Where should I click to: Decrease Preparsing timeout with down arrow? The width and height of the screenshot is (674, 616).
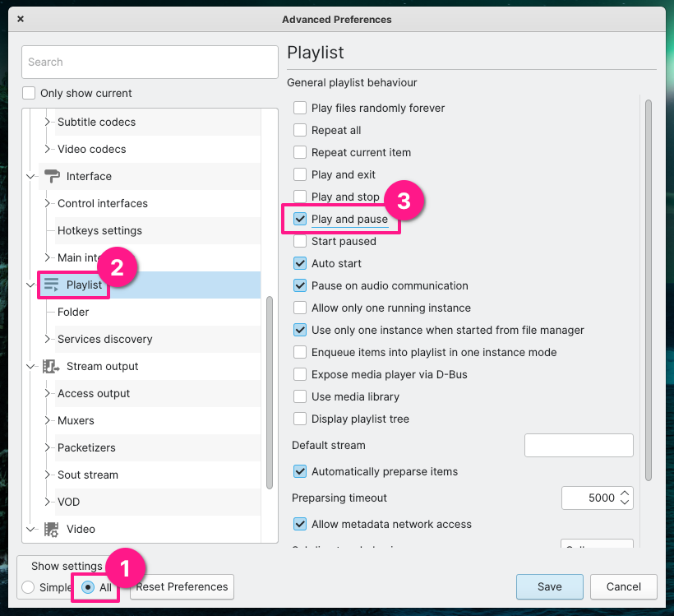click(625, 503)
